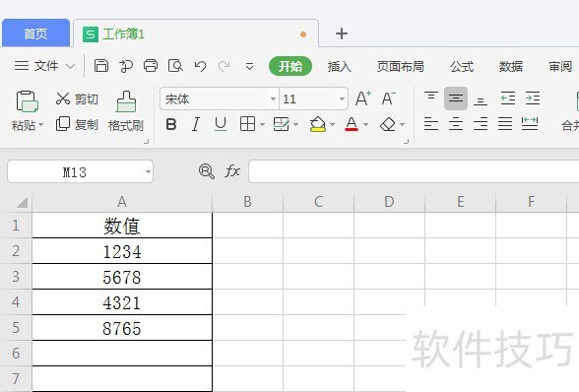The width and height of the screenshot is (579, 392).
Task: Open clipboard group dialog launcher
Action: pos(146,141)
